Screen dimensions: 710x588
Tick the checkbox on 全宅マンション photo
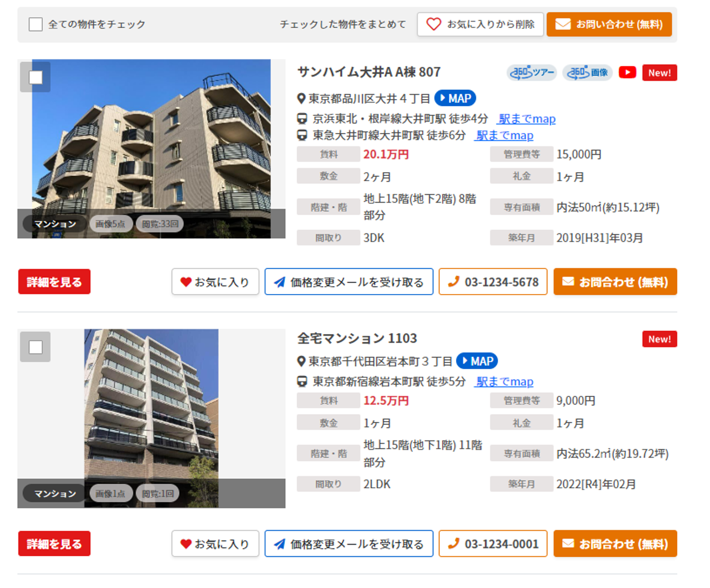coord(36,347)
